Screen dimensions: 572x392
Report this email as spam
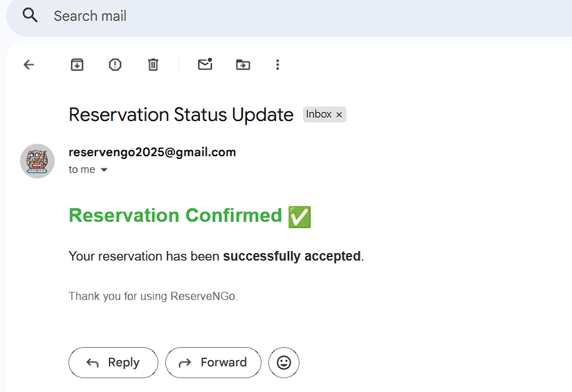tap(115, 64)
